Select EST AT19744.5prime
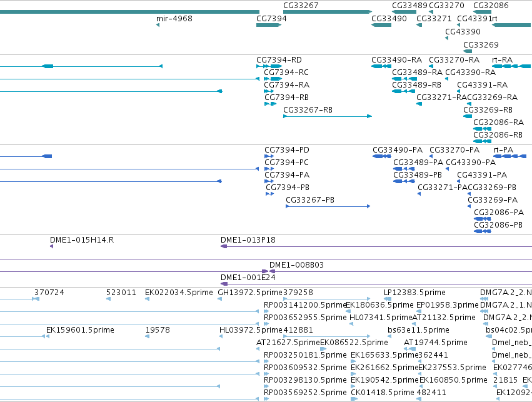The height and width of the screenshot is (402, 532). [435, 343]
